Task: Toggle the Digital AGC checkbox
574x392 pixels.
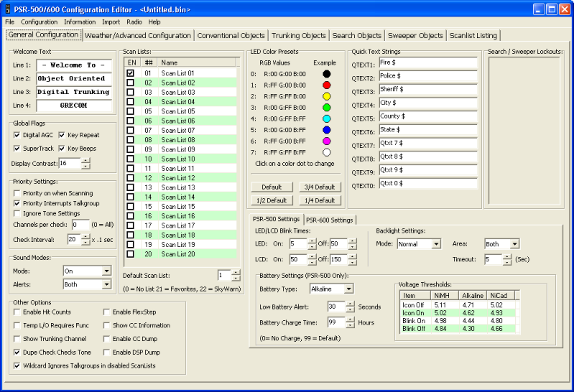Action: pyautogui.click(x=17, y=135)
